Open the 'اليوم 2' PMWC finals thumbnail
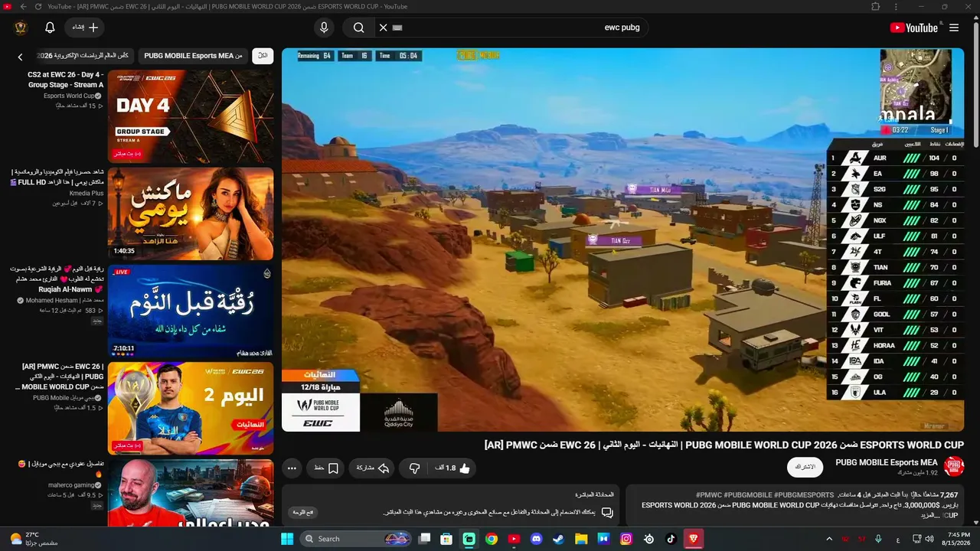The image size is (980, 551). point(191,409)
